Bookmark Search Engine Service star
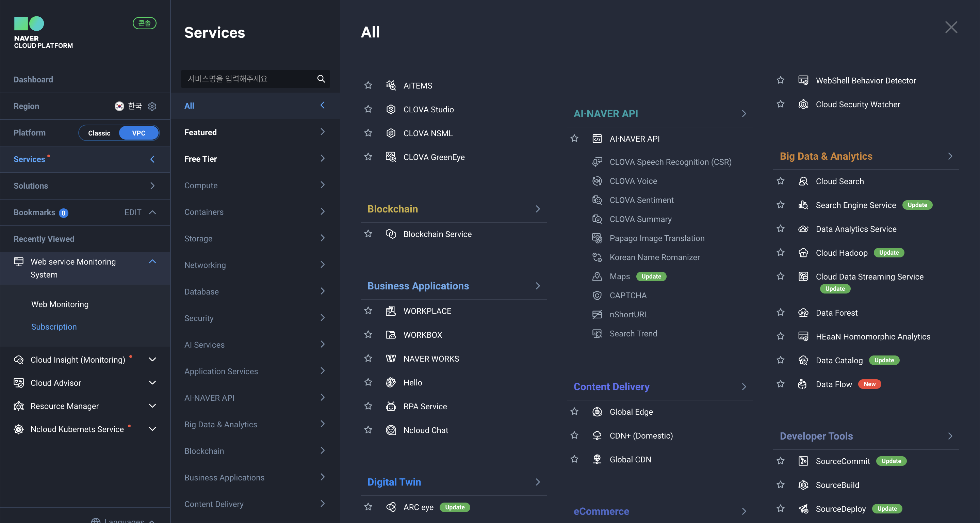Viewport: 980px width, 523px height. coord(780,205)
